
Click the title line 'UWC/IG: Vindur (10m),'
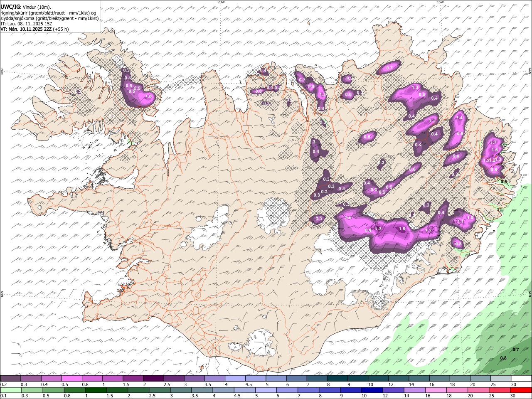pos(25,7)
